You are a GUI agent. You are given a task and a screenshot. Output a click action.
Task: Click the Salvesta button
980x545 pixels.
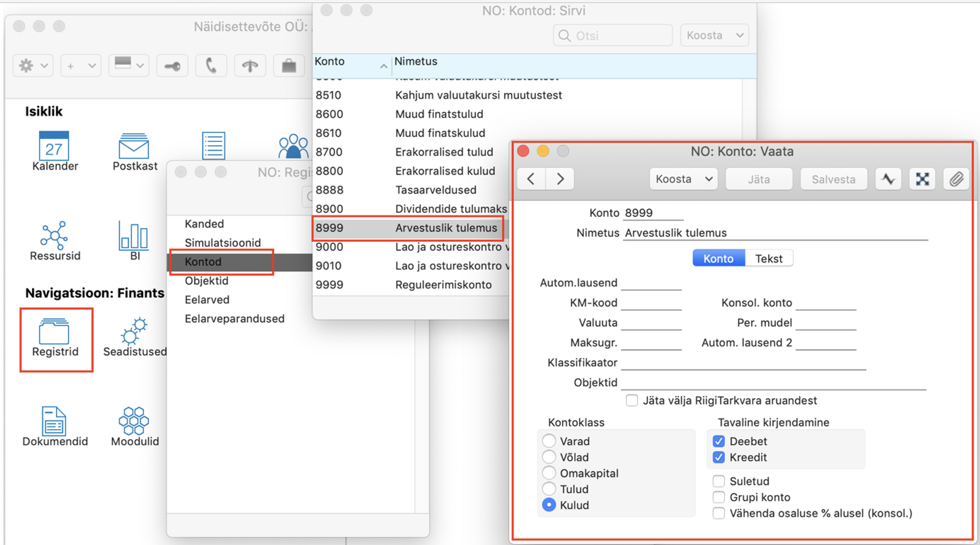pos(833,179)
